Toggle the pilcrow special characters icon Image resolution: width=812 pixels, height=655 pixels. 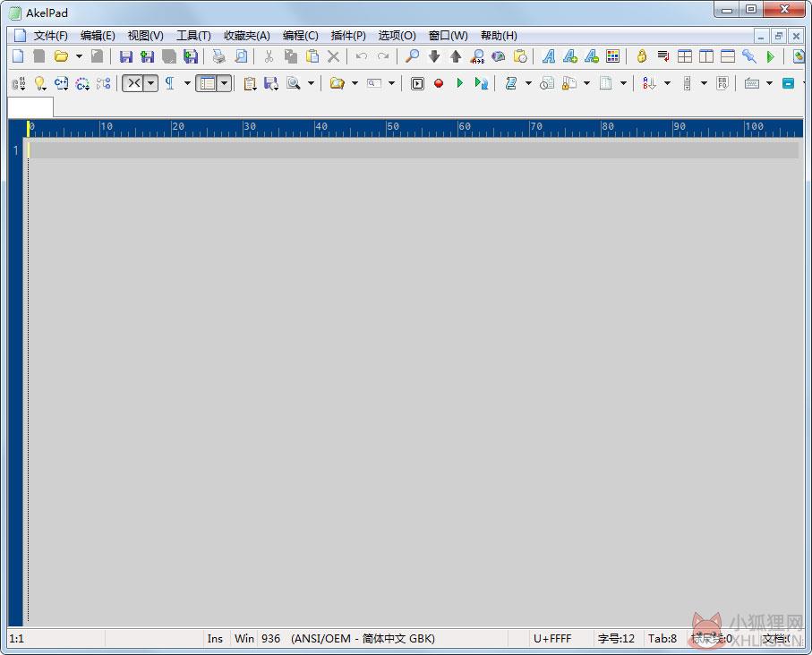169,83
